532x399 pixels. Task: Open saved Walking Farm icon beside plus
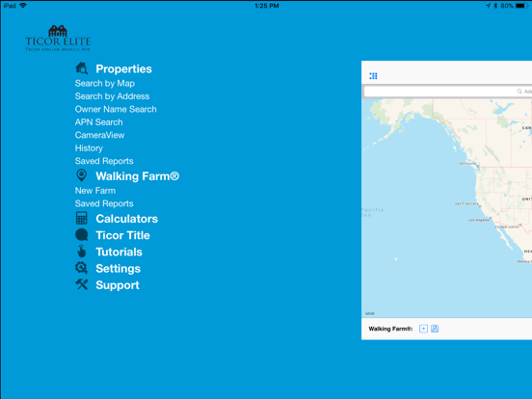click(x=435, y=329)
